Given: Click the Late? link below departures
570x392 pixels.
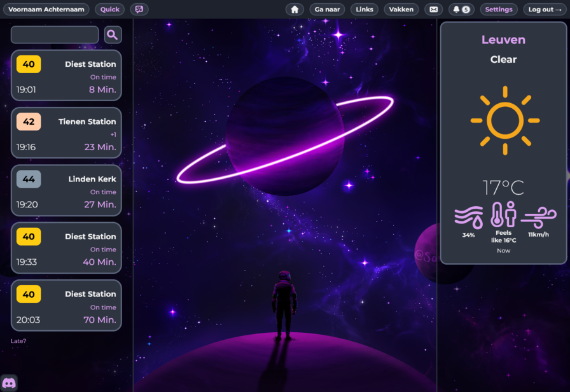Looking at the screenshot, I should 18,341.
